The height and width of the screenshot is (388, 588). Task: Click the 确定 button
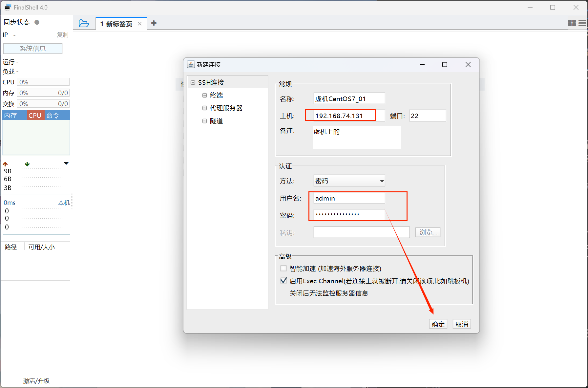438,324
